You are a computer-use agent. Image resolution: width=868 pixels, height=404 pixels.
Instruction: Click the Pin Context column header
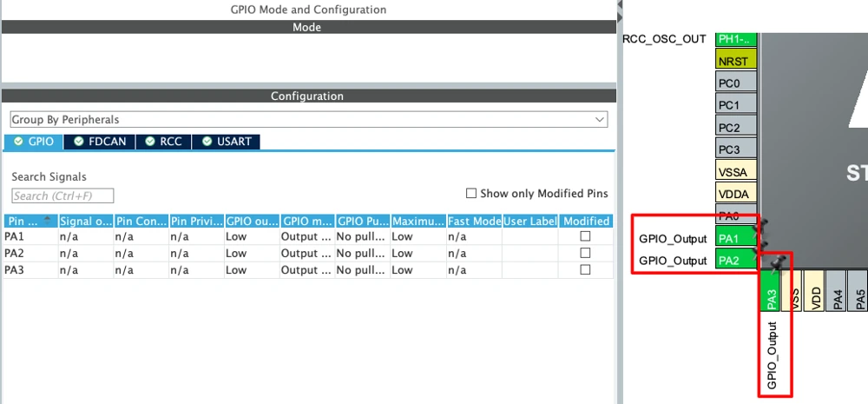pyautogui.click(x=141, y=222)
